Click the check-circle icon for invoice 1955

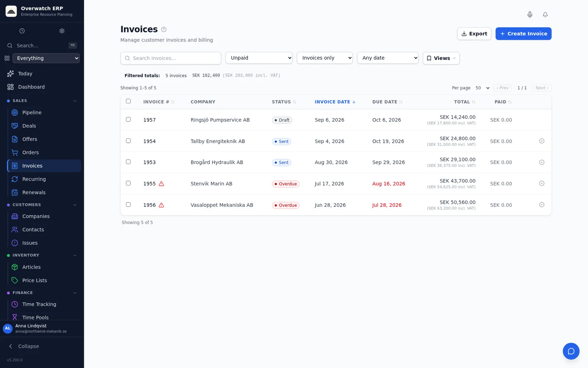[541, 183]
